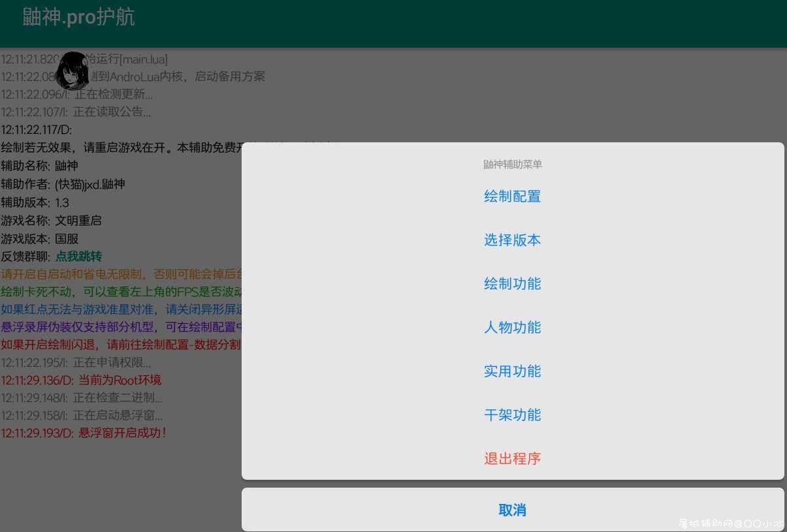Click the 融神辅助菜单 dialog title
This screenshot has height=532, width=787.
(x=513, y=164)
